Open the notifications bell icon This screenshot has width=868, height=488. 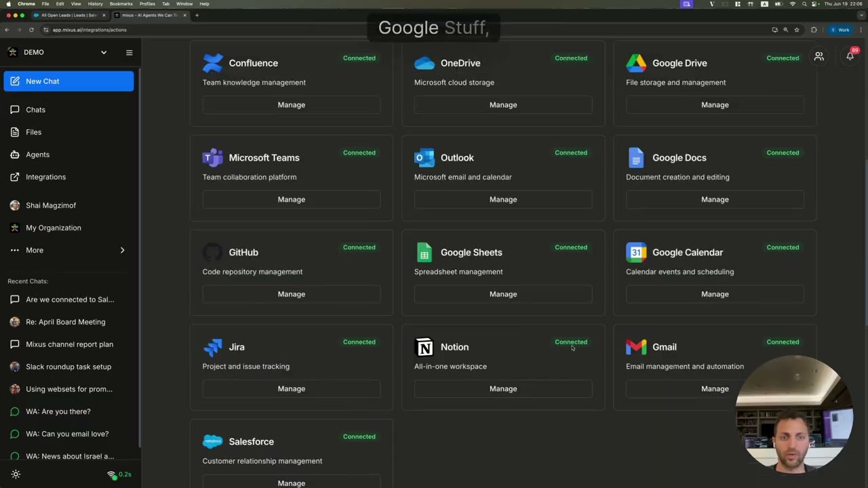pyautogui.click(x=850, y=56)
